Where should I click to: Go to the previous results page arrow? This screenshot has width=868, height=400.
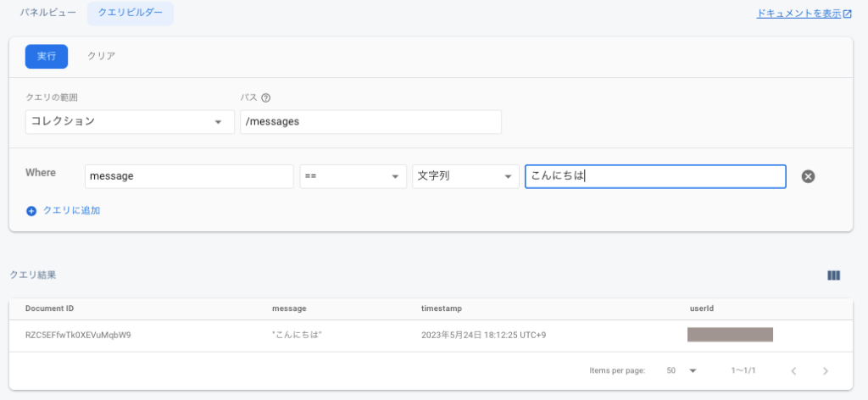click(x=793, y=371)
